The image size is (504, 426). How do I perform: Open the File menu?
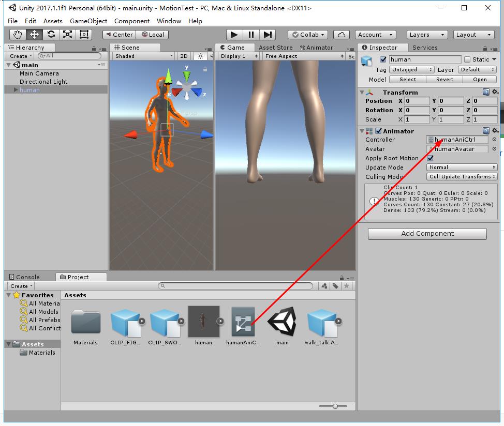(x=12, y=21)
